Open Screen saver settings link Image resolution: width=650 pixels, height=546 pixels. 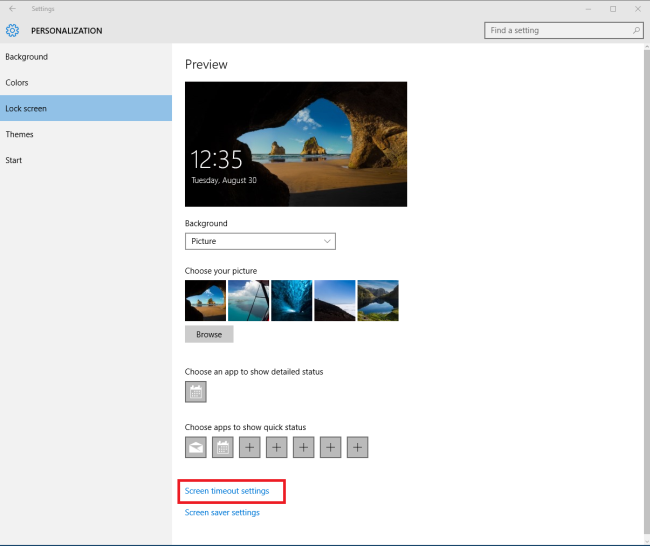click(222, 512)
